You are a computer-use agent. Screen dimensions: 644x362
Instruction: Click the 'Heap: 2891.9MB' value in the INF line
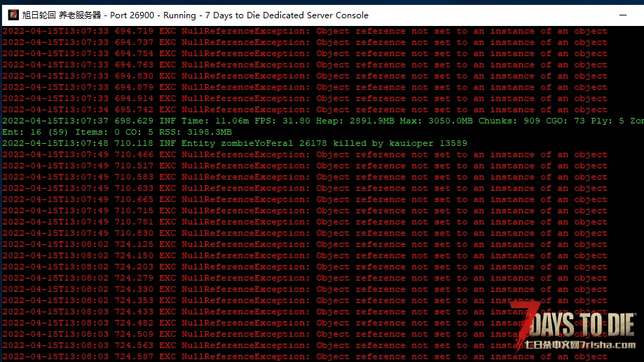(x=355, y=121)
